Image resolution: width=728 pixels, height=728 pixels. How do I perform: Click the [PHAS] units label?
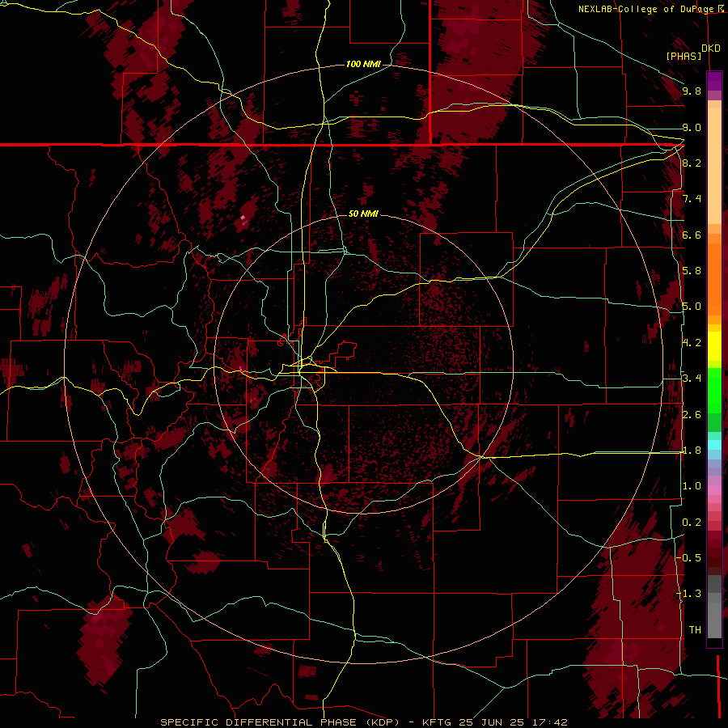[684, 56]
